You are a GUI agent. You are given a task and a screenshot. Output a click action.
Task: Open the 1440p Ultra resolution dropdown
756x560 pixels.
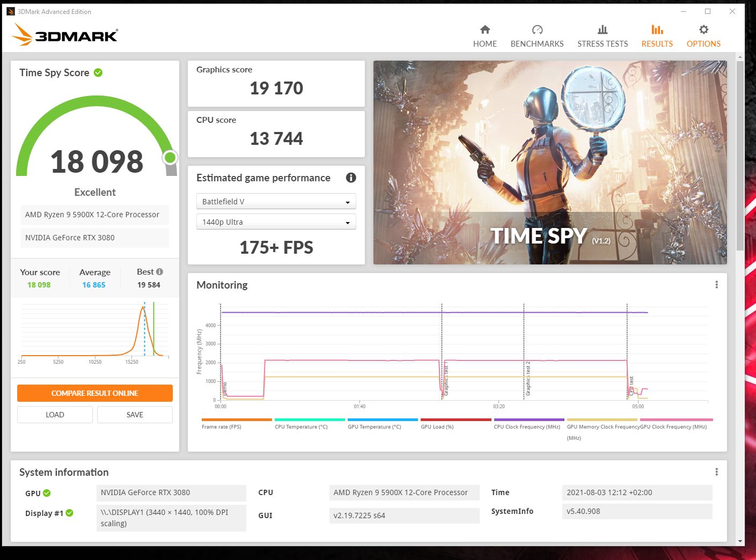click(x=276, y=222)
